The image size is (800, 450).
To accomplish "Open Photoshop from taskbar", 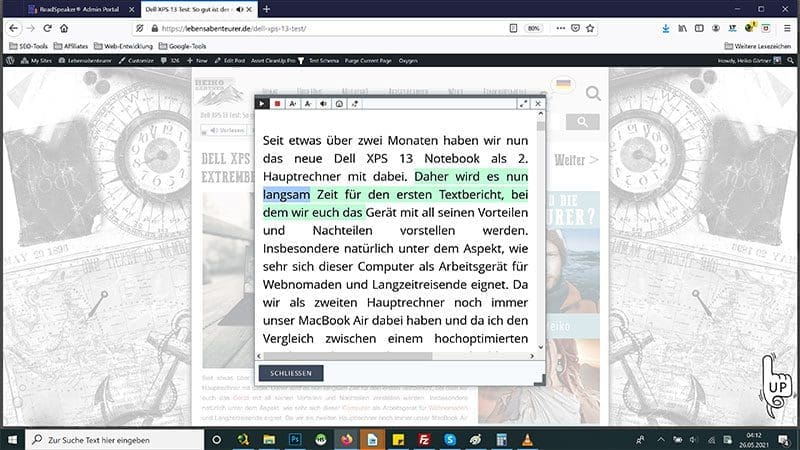I will point(295,439).
